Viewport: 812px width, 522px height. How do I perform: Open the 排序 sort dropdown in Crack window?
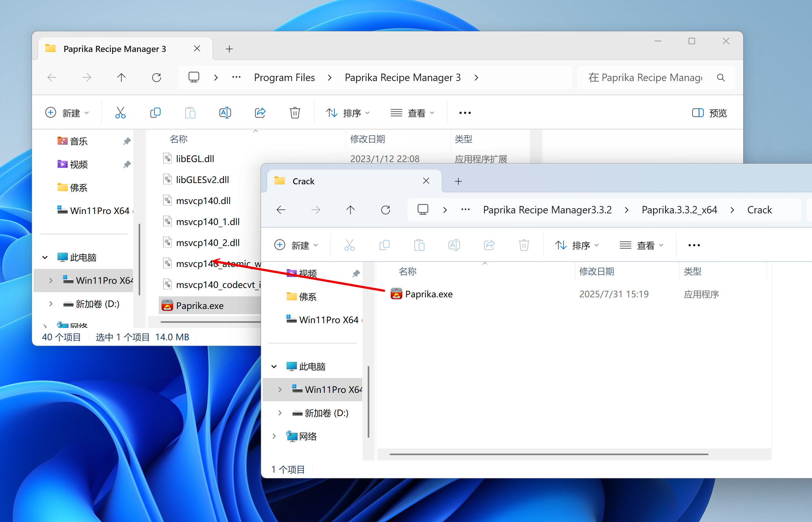point(577,245)
